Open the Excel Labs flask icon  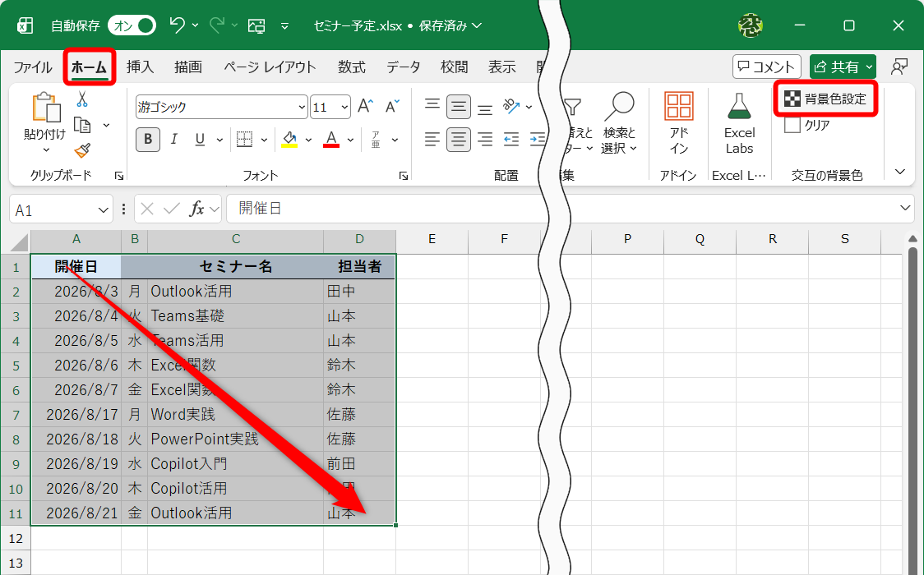click(739, 106)
